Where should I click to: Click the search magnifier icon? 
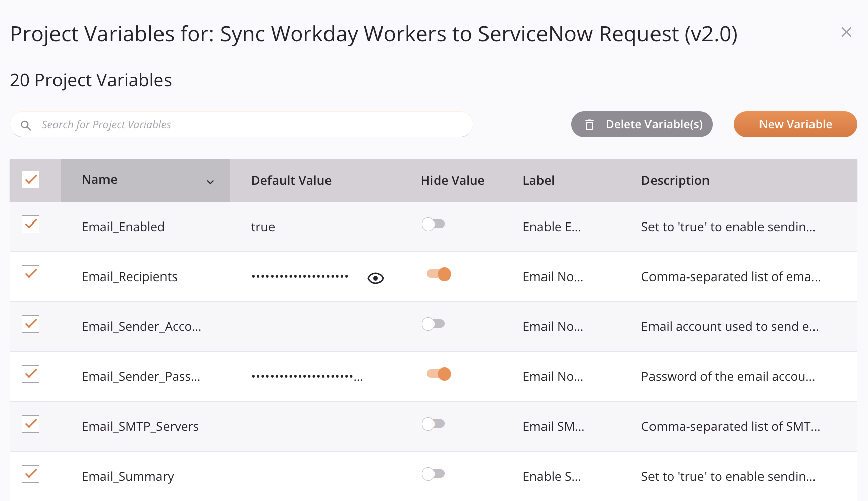pos(26,125)
